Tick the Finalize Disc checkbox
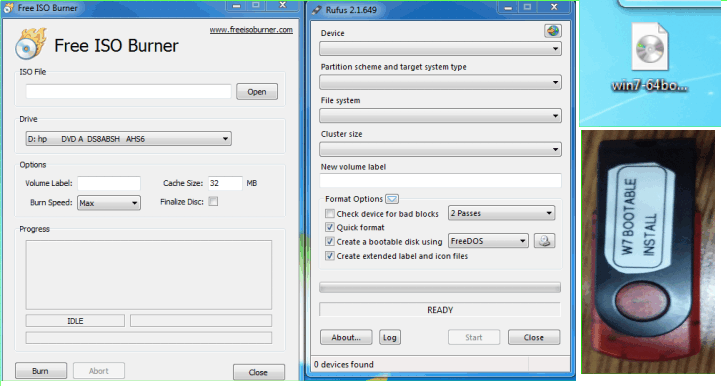Screen dimensions: 727x386 coord(213,202)
